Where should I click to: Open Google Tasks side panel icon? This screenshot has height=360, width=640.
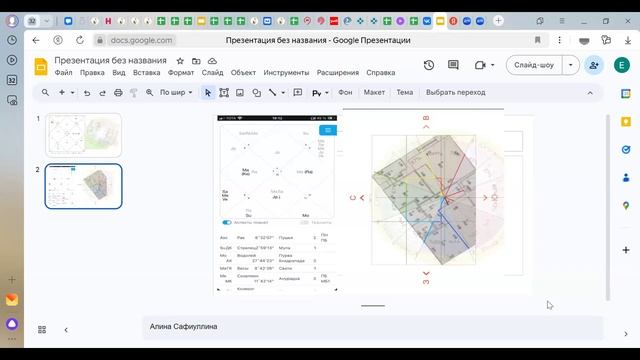click(626, 150)
